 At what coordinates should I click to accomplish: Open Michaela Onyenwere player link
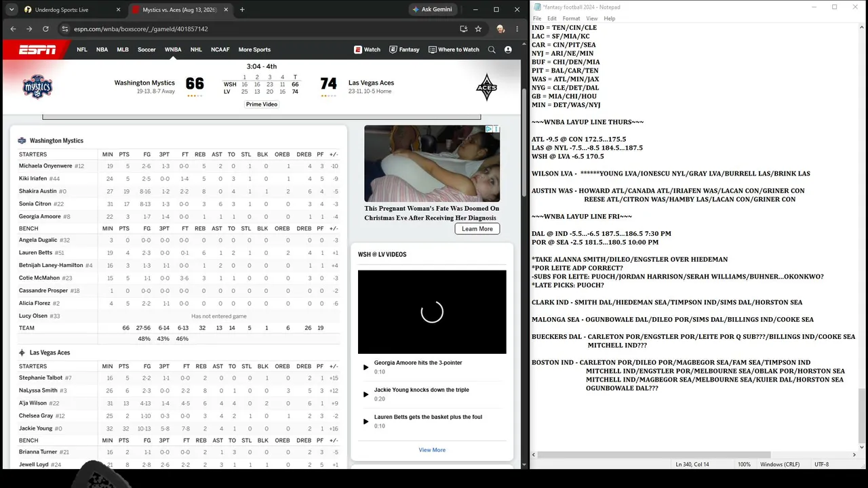pyautogui.click(x=45, y=166)
